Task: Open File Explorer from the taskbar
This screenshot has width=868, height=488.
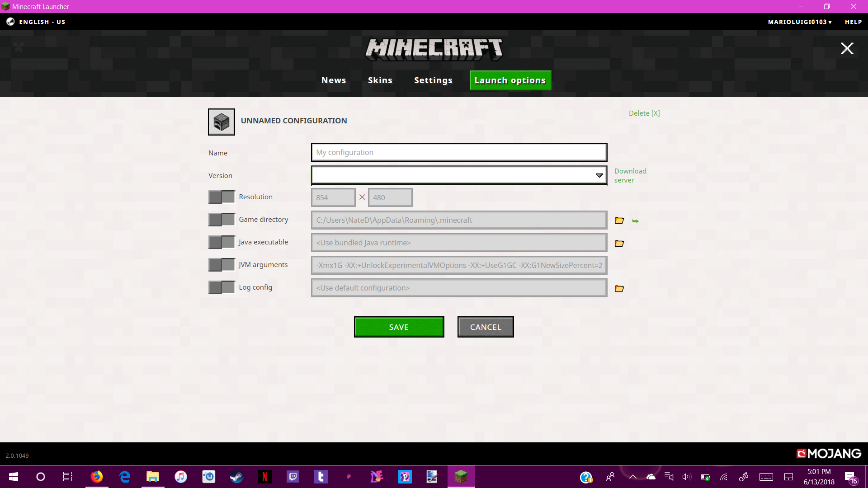Action: coord(153,477)
